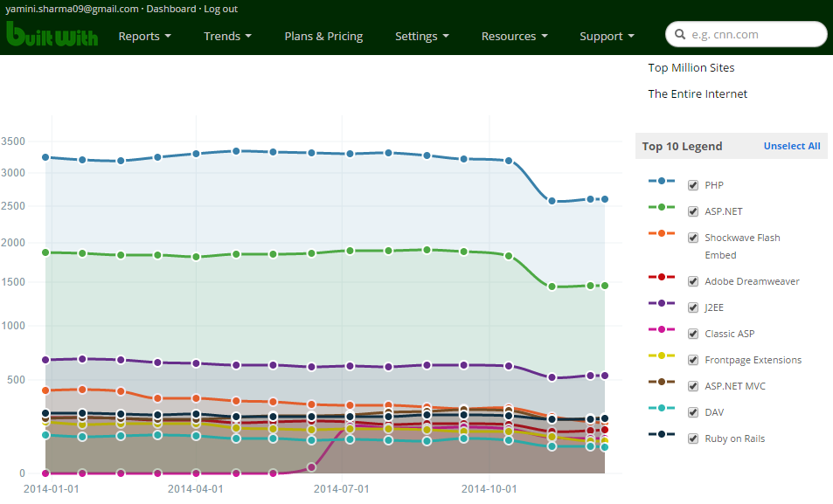Click the Classic ASP pink legend marker
This screenshot has height=504, width=833.
click(662, 329)
